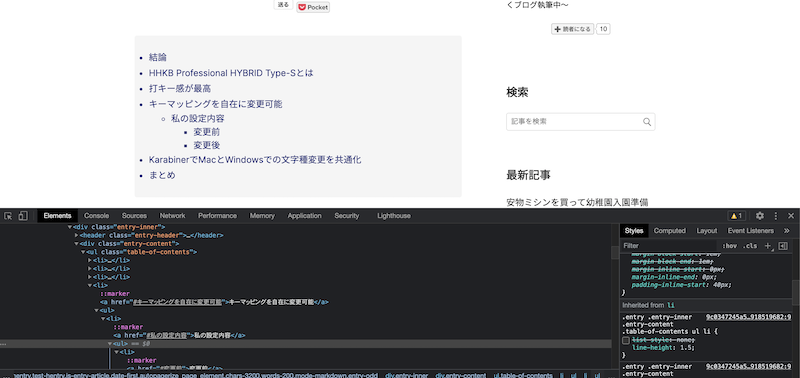The width and height of the screenshot is (800, 378).
Task: Add a new style rule with plus icon
Action: (767, 246)
